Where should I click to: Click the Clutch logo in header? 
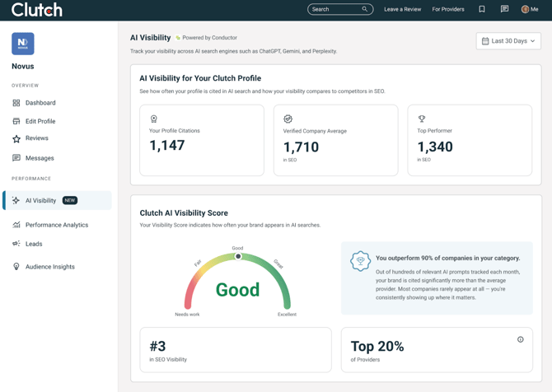pos(36,10)
